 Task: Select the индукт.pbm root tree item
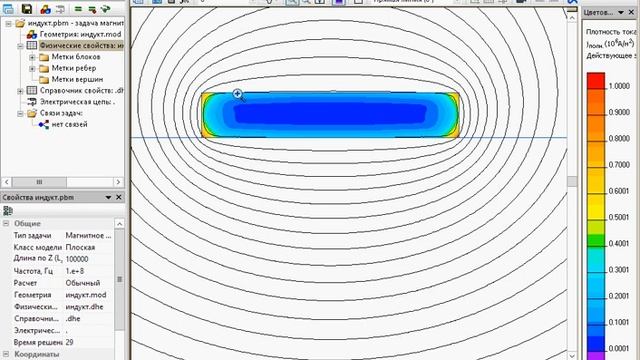click(76, 23)
